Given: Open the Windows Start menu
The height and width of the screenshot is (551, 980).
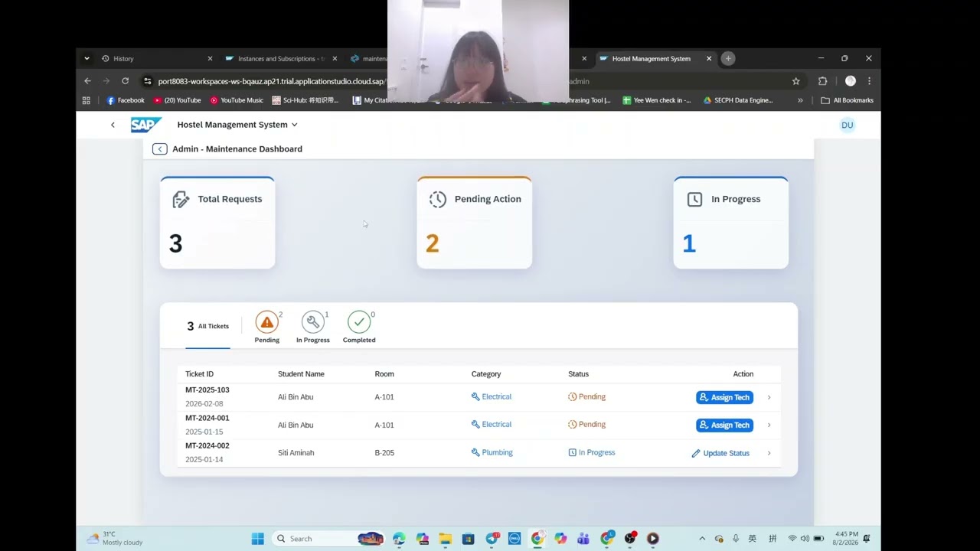Looking at the screenshot, I should click(258, 539).
